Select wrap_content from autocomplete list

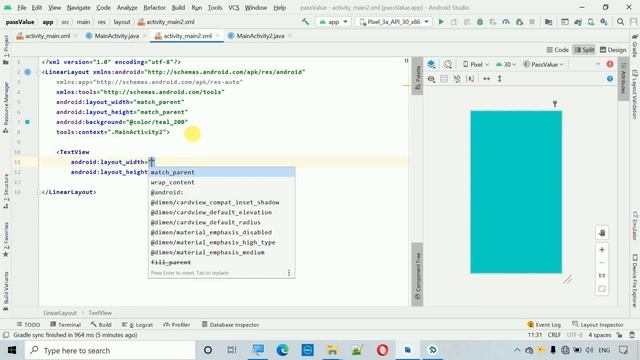click(221, 182)
